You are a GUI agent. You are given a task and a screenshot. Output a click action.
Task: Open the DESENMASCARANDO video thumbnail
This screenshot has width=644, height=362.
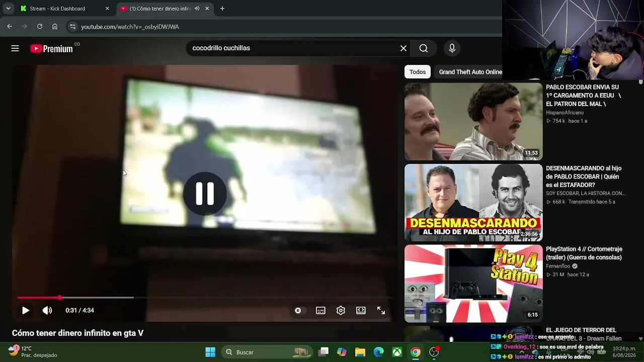pos(473,203)
